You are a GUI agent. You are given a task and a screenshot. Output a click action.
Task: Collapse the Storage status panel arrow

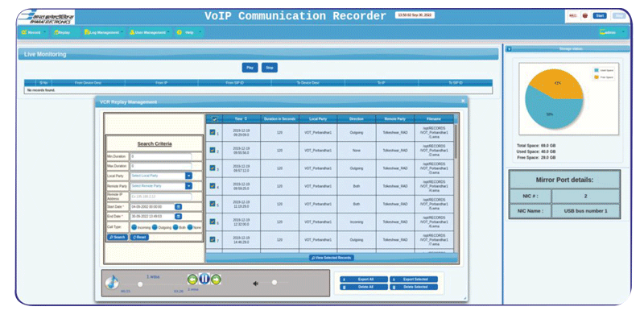(x=509, y=49)
